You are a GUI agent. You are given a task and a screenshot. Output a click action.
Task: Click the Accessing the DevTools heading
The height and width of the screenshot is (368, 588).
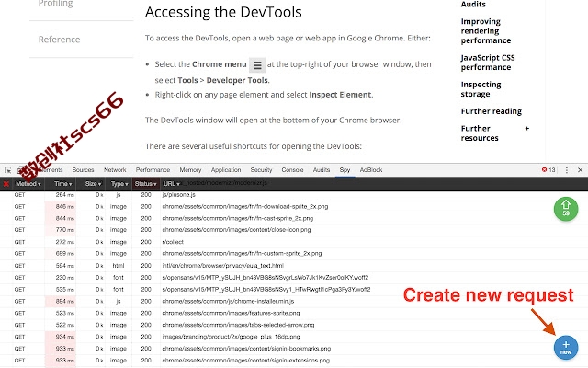(223, 12)
